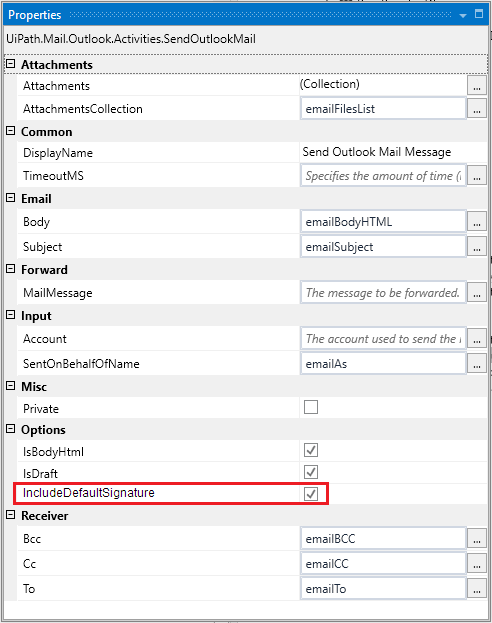Open expression editor for TimeoutMS
Viewport: 492px width, 623px height.
(477, 176)
